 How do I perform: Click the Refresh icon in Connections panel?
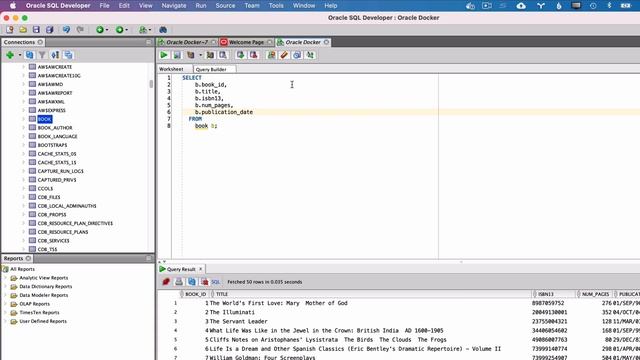29,55
